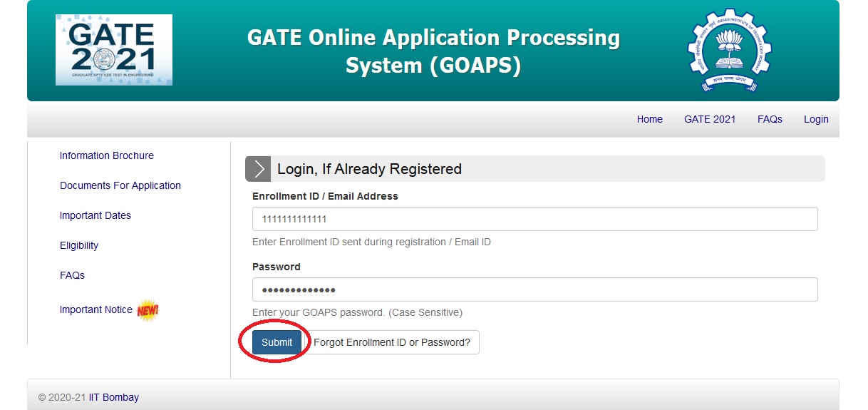Focus the Password input field
868x410 pixels.
(x=535, y=289)
